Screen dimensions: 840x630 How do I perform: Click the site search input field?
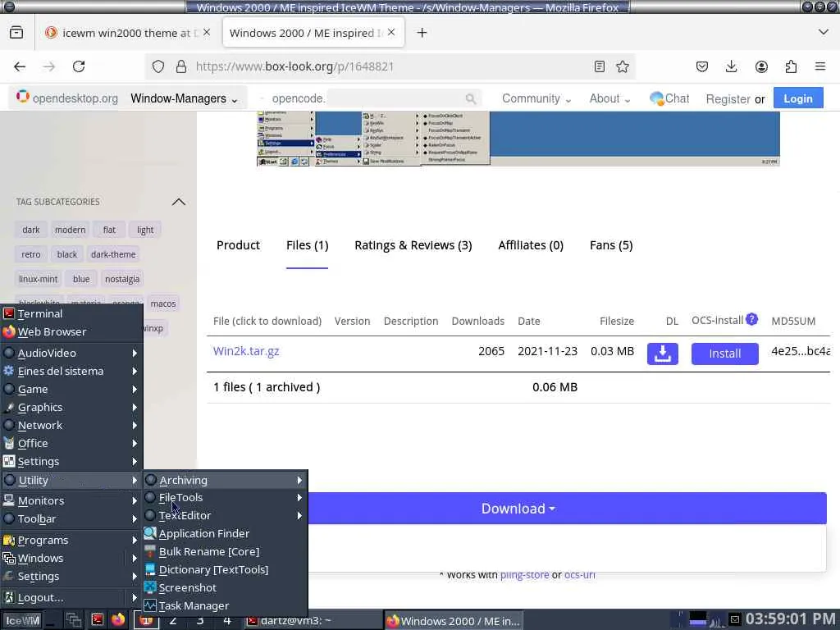tap(395, 98)
